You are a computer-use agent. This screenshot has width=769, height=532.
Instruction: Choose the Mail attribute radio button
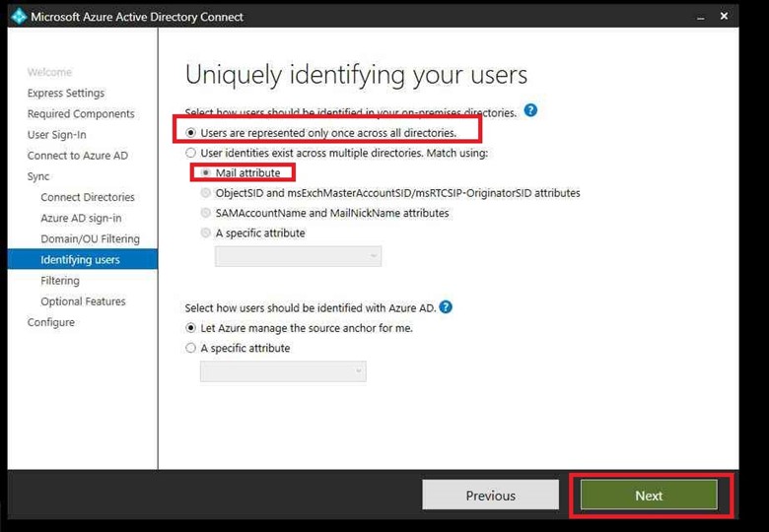tap(206, 173)
